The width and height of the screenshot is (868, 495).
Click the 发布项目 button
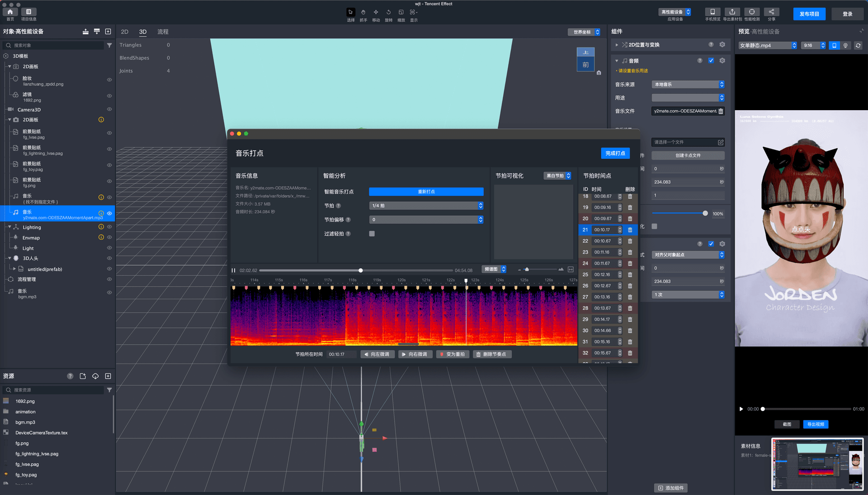(809, 14)
